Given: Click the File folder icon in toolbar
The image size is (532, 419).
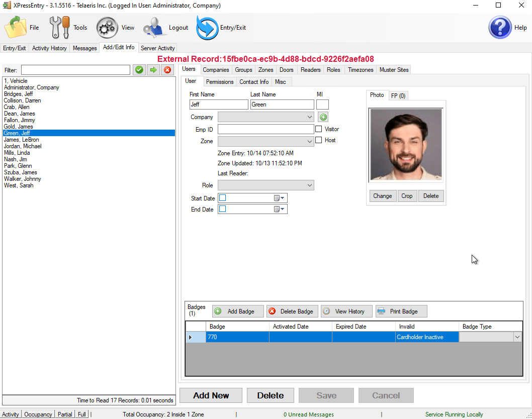Looking at the screenshot, I should (x=16, y=28).
